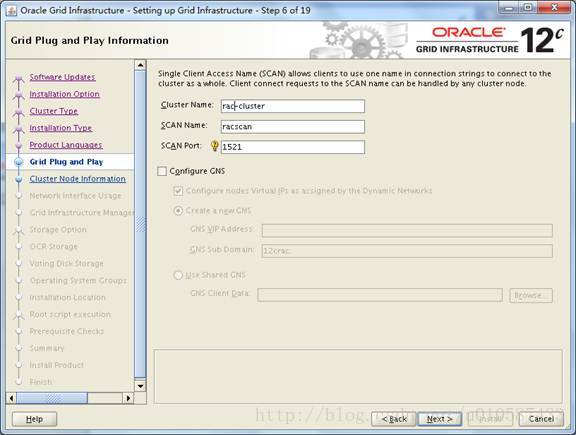Click the GNS VIP Address field
The height and width of the screenshot is (435, 576).
(x=407, y=230)
